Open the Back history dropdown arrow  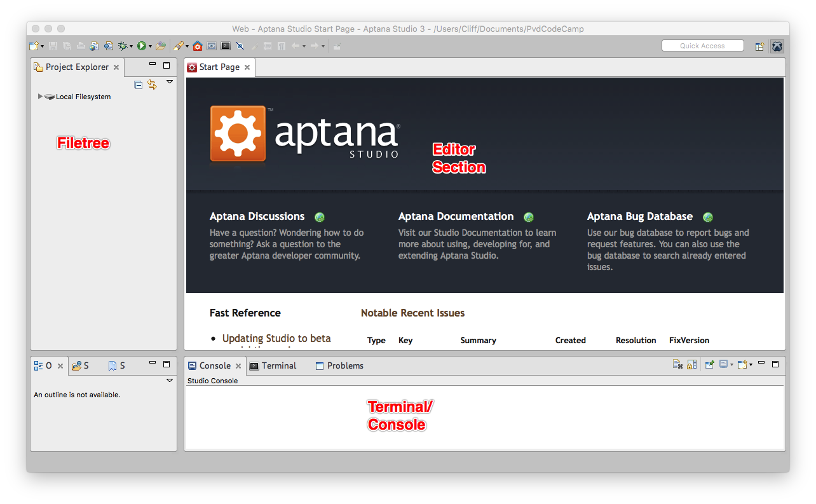(x=304, y=46)
